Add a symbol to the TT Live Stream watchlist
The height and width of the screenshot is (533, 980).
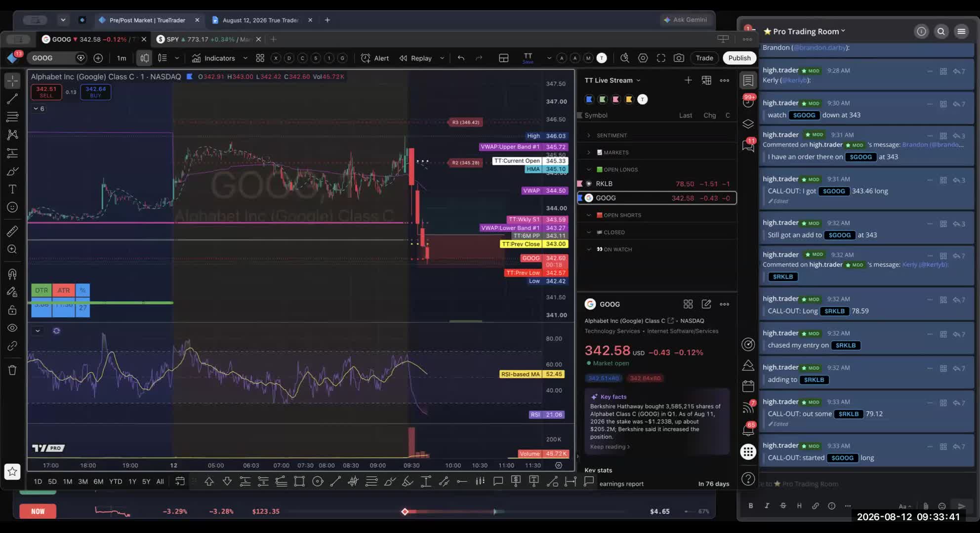tap(688, 80)
